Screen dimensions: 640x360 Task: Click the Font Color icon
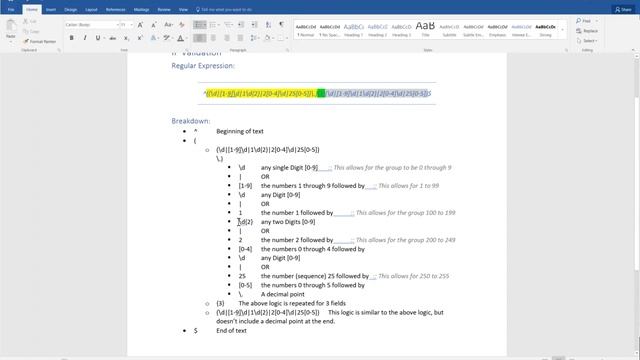tap(181, 38)
